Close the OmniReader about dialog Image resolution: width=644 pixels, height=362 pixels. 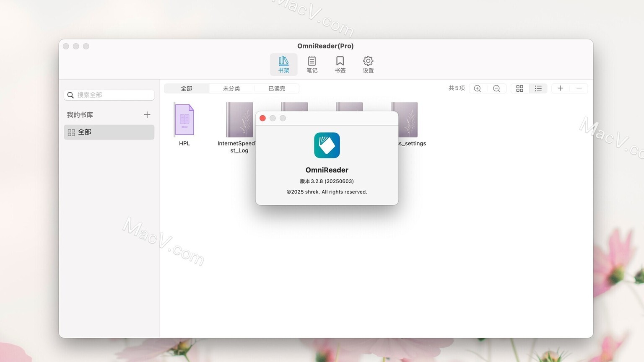tap(263, 118)
